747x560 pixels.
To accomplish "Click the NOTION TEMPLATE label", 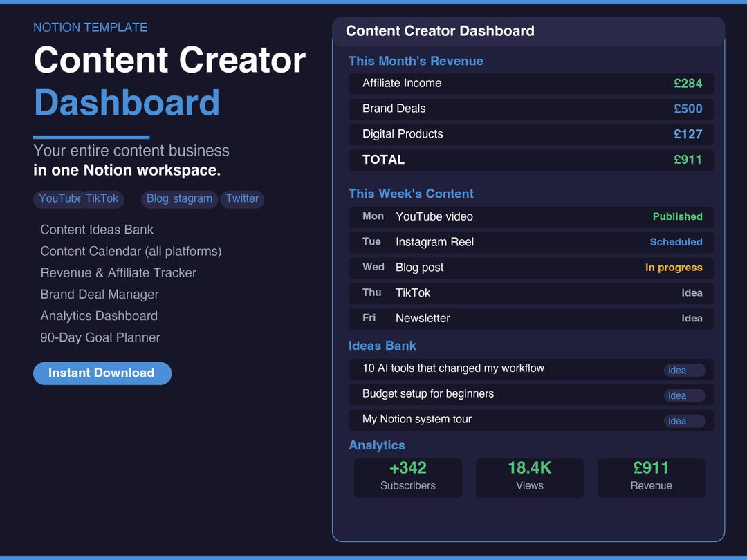I will (91, 28).
